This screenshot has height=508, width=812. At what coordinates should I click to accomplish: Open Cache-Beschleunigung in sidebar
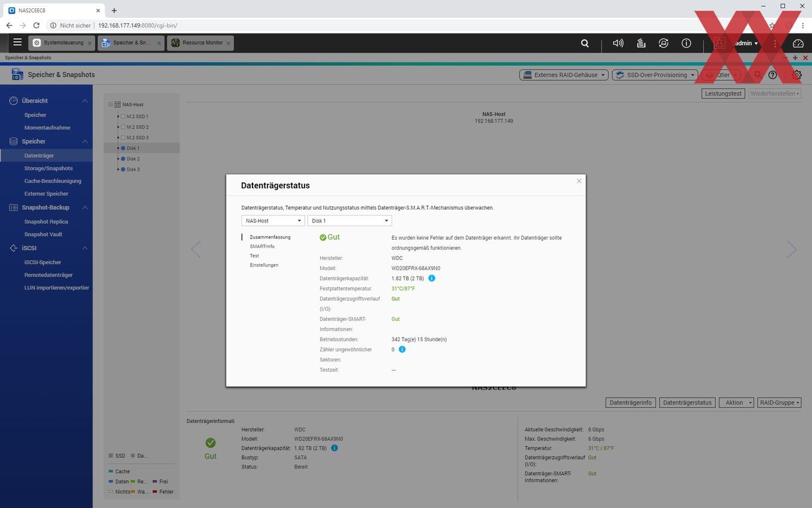pyautogui.click(x=53, y=181)
